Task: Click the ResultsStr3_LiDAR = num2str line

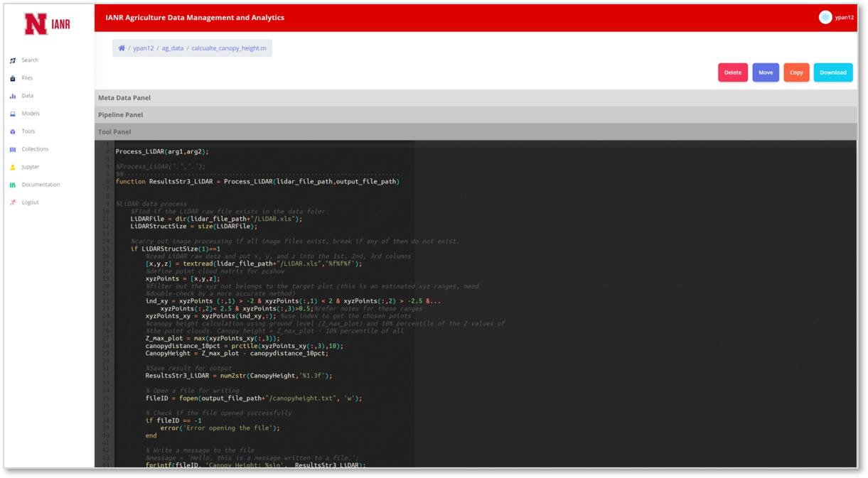Action: tap(239, 376)
